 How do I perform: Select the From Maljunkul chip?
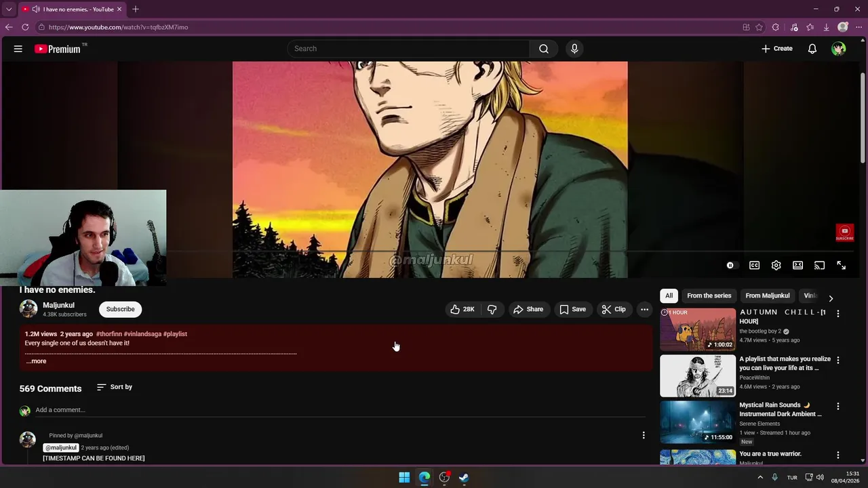[767, 296]
